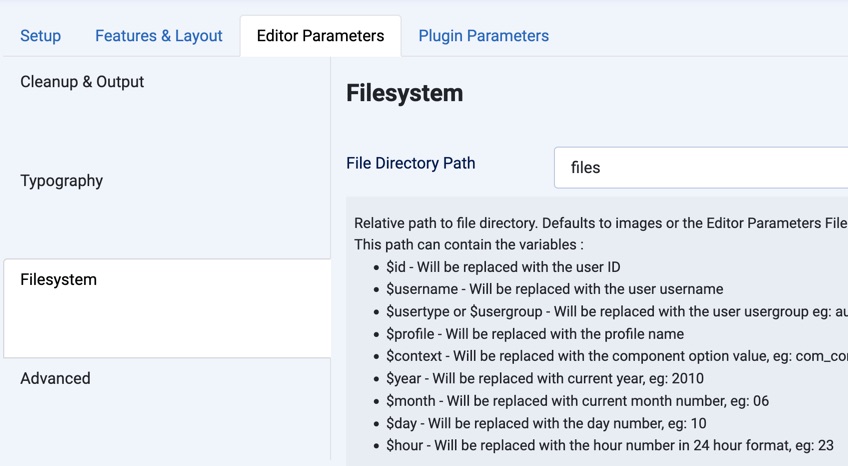Click into the File Directory Path field

click(700, 168)
